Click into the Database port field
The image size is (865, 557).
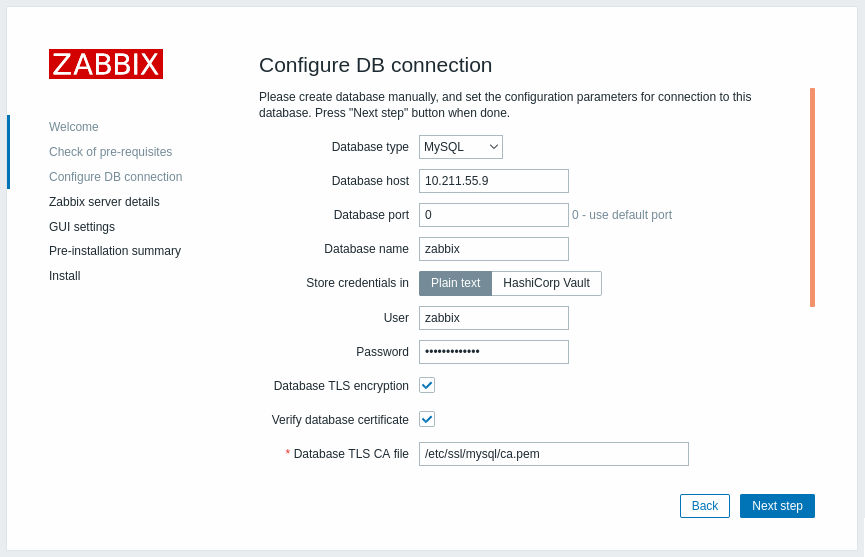494,215
